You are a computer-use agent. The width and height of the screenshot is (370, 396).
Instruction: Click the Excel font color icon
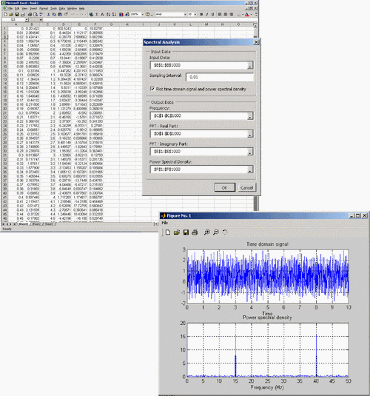247,14
